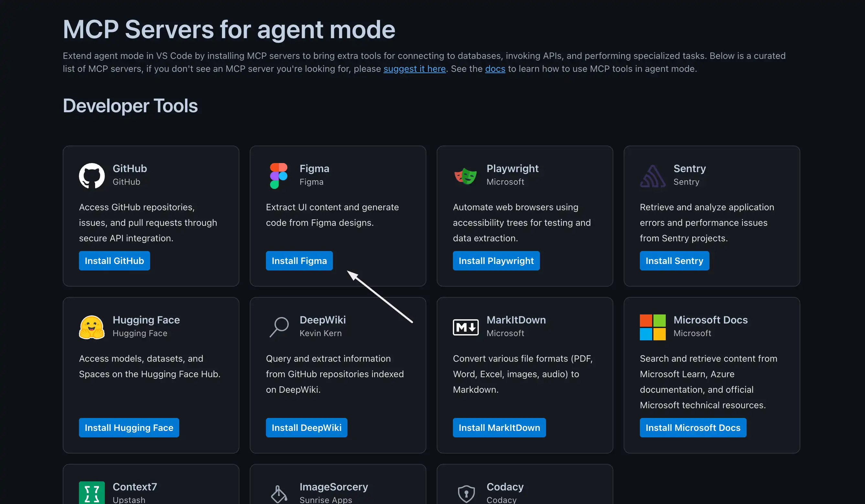Install the Figma MCP server
The image size is (865, 504).
point(299,261)
